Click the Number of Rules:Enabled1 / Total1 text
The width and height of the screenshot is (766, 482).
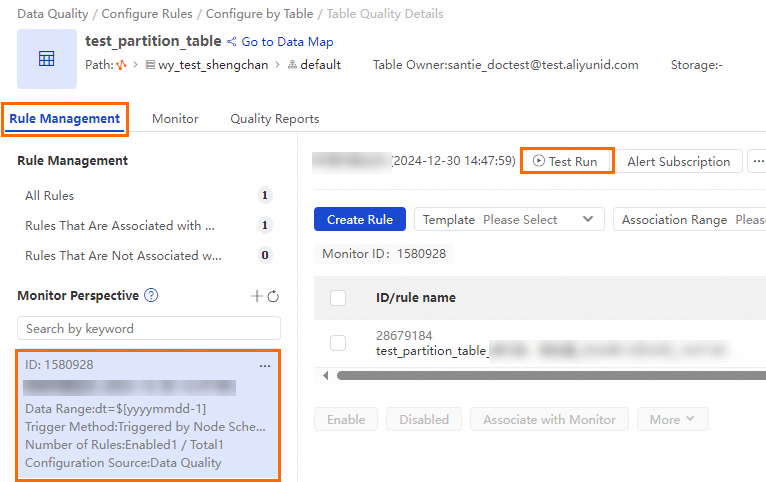[124, 444]
